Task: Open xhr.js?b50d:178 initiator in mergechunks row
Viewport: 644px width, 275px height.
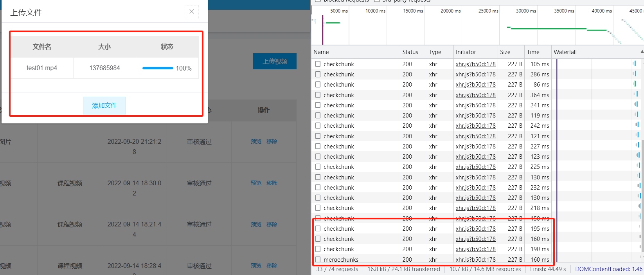Action: coord(475,259)
